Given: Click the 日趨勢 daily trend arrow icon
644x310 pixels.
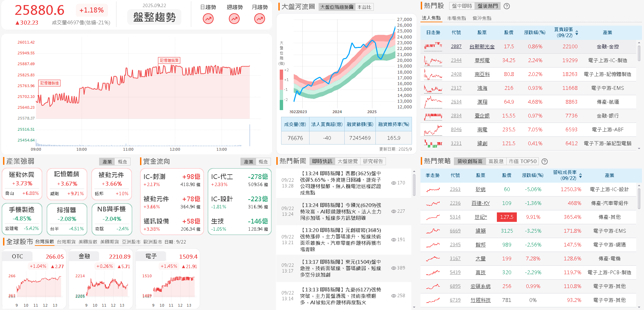Looking at the screenshot, I should 208,19.
